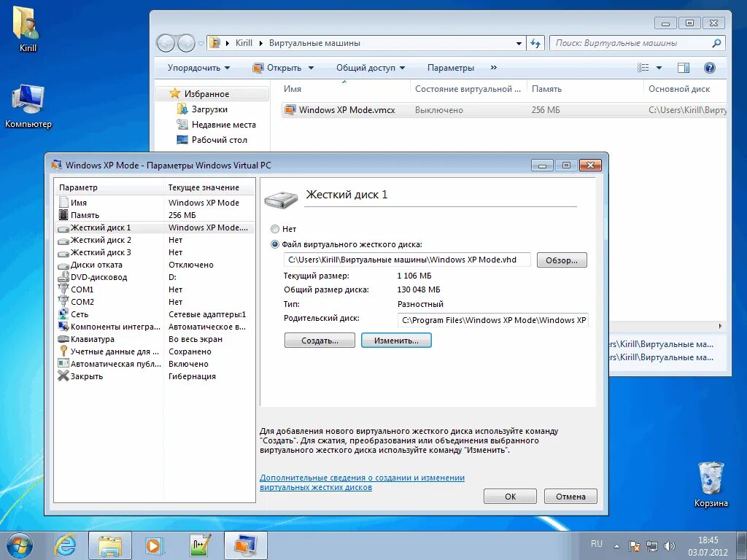
Task: Click the Обзор... browse button
Action: 562,260
